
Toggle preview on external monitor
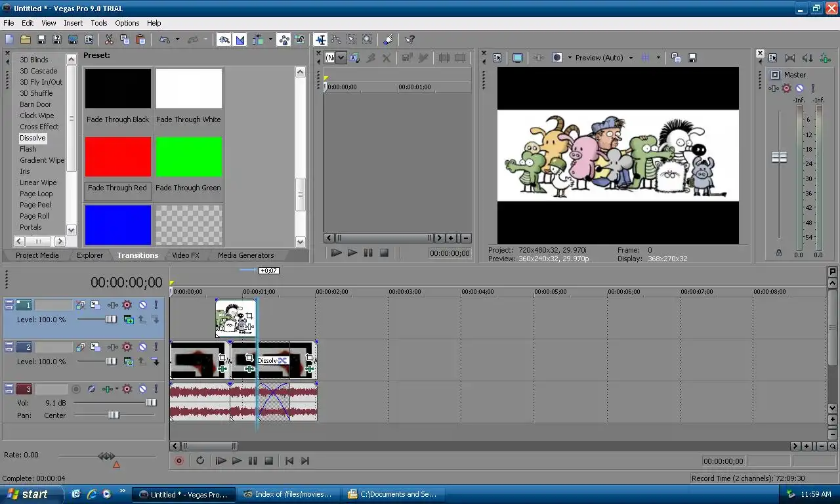click(518, 58)
